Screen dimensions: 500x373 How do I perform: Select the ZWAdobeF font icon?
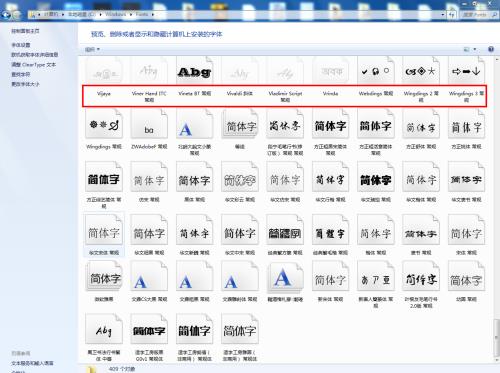(149, 124)
